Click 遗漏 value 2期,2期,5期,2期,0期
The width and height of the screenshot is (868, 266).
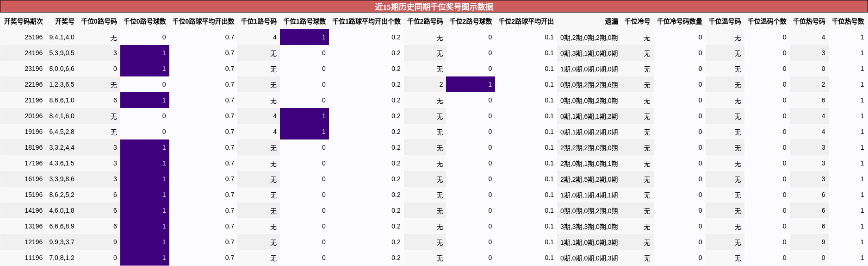click(589, 179)
